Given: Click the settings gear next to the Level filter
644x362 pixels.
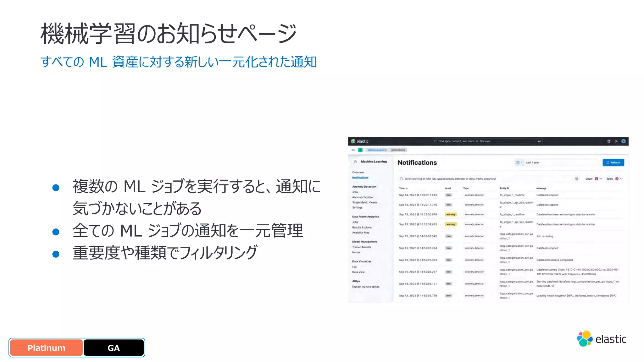Looking at the screenshot, I should click(x=576, y=179).
